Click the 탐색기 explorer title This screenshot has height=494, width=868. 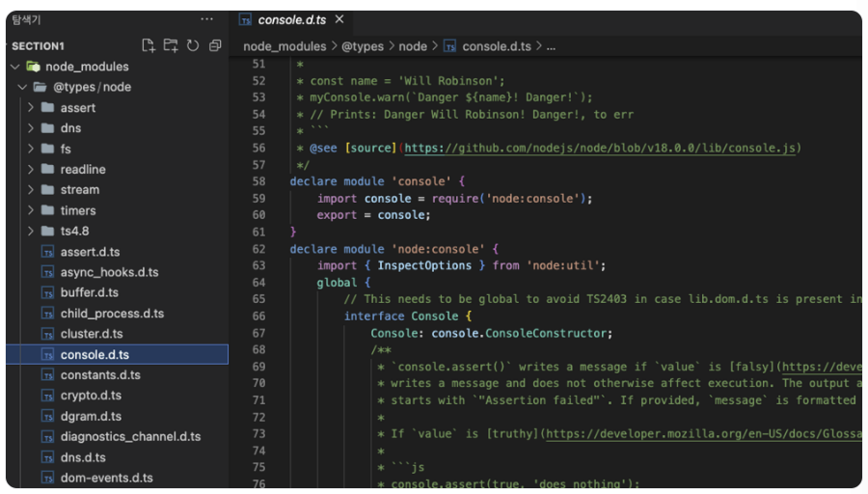(x=26, y=19)
